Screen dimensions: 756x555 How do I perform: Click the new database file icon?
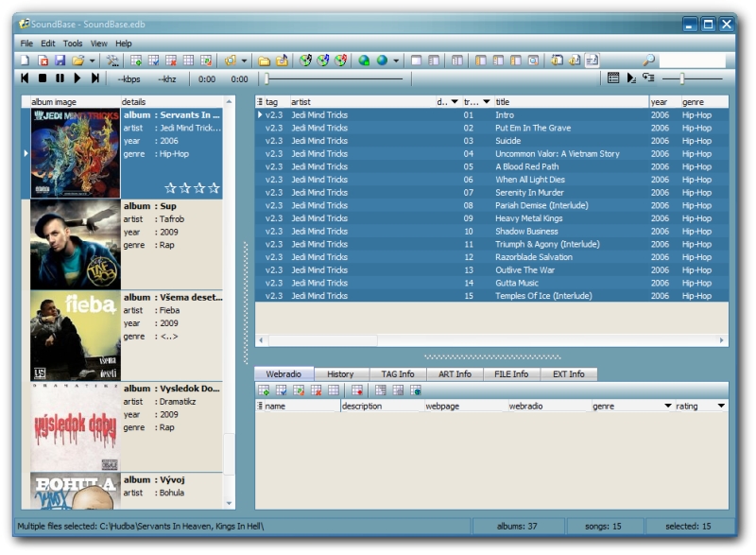(26, 61)
